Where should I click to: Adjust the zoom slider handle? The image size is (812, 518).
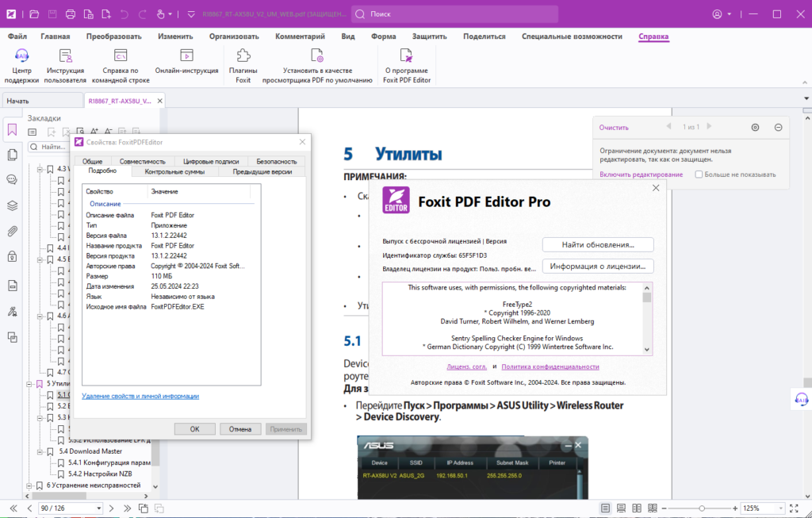click(x=702, y=508)
